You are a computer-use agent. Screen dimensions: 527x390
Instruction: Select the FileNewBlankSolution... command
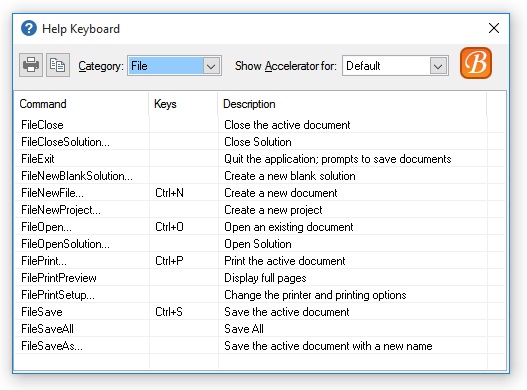click(x=77, y=176)
